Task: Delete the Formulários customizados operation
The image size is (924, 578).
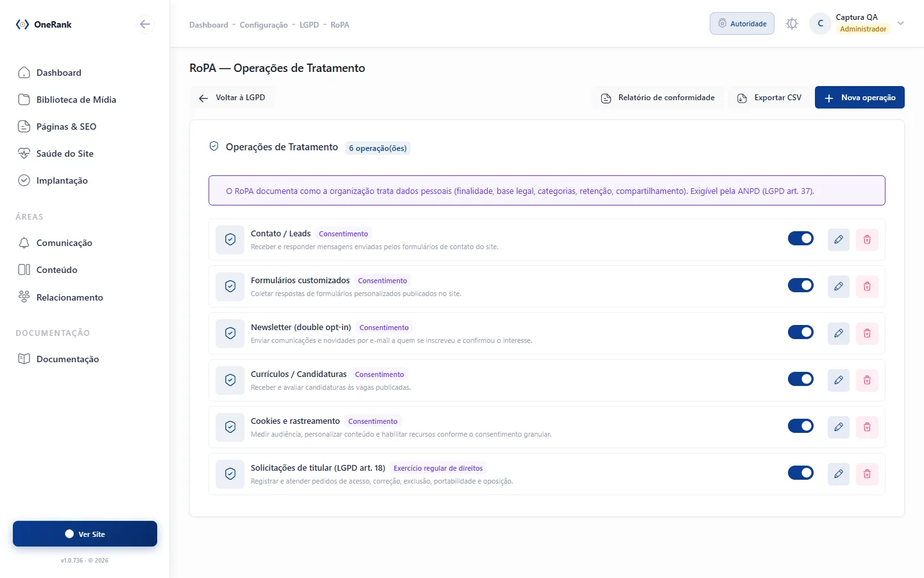Action: (x=867, y=286)
